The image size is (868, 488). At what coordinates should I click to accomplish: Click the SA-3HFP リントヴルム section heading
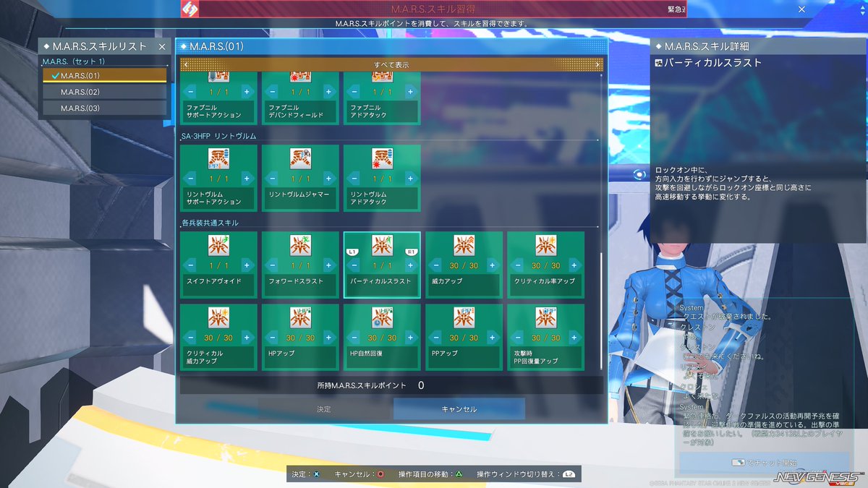point(219,136)
